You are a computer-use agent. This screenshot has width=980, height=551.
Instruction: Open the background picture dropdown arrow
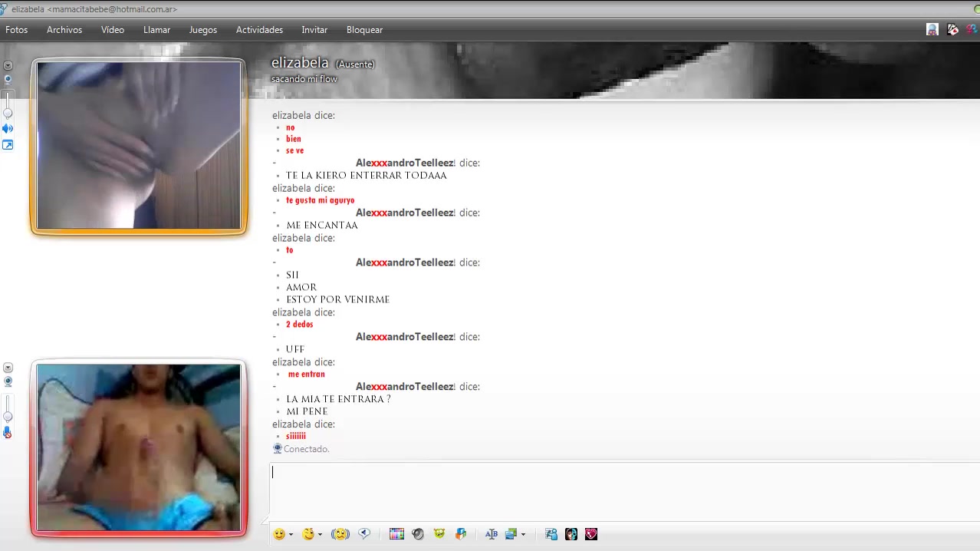523,535
